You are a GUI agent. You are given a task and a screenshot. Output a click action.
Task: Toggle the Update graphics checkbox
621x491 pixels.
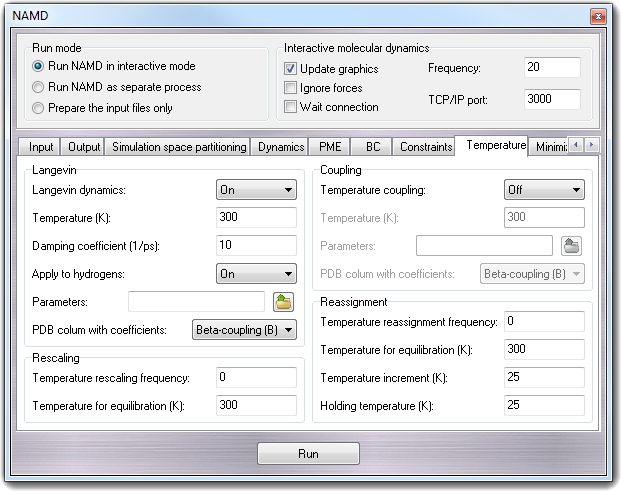291,69
